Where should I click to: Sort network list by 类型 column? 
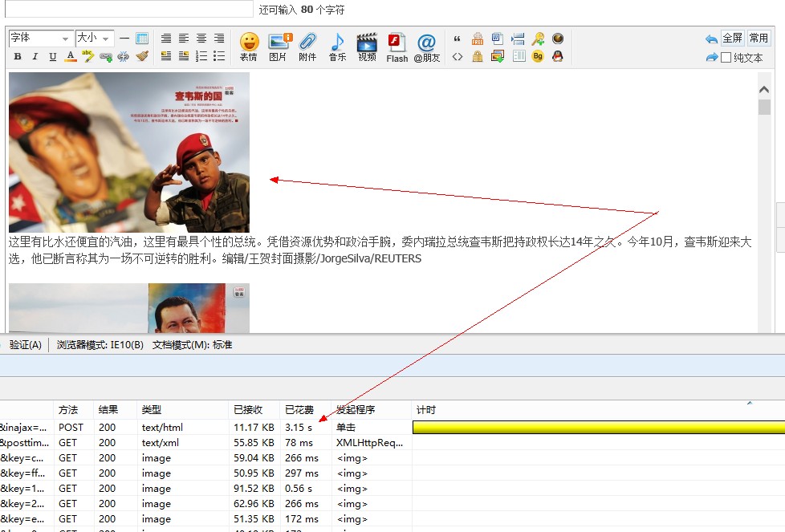click(183, 410)
